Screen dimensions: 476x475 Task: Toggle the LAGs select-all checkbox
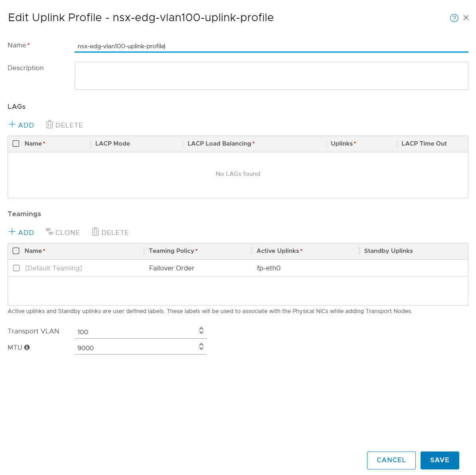tap(16, 144)
